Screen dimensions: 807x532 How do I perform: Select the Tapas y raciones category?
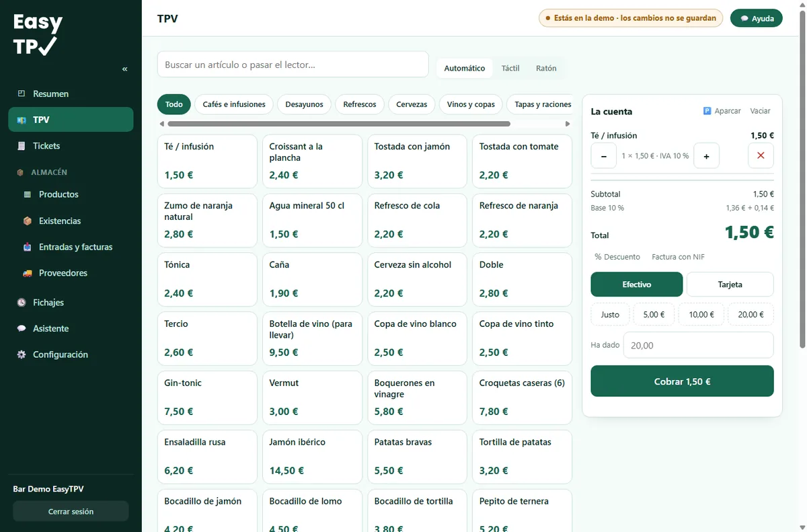point(539,104)
